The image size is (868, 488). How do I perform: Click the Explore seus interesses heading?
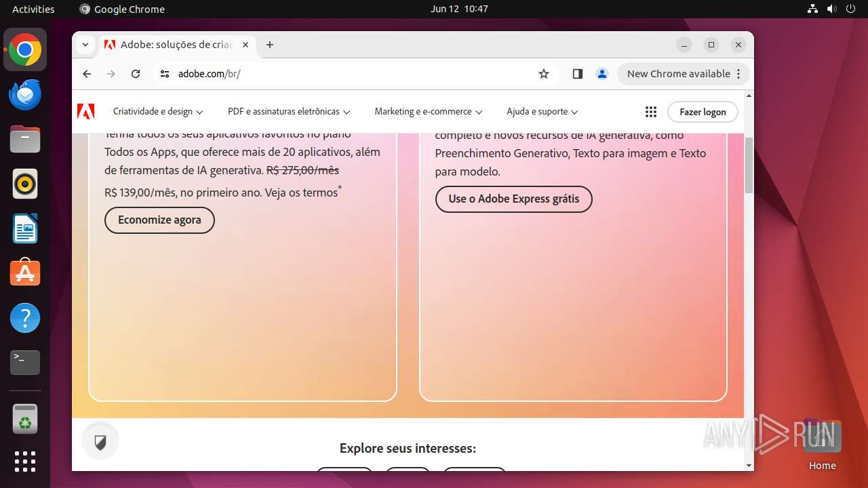point(408,448)
